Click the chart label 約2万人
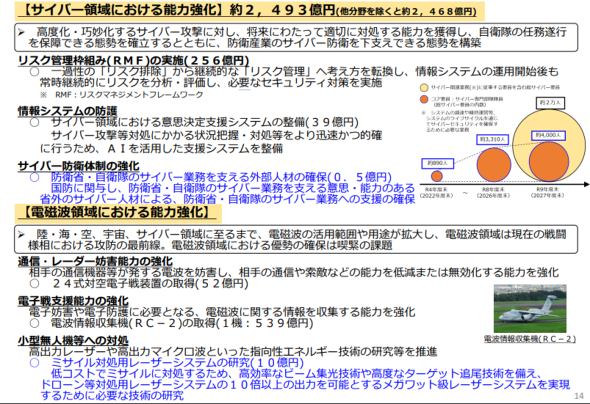The image size is (590, 404). pyautogui.click(x=550, y=103)
